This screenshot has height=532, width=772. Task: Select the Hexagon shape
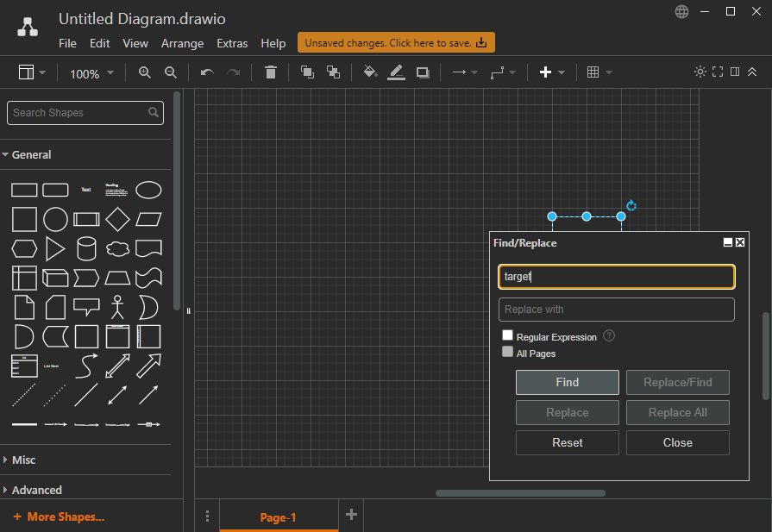[x=24, y=248]
